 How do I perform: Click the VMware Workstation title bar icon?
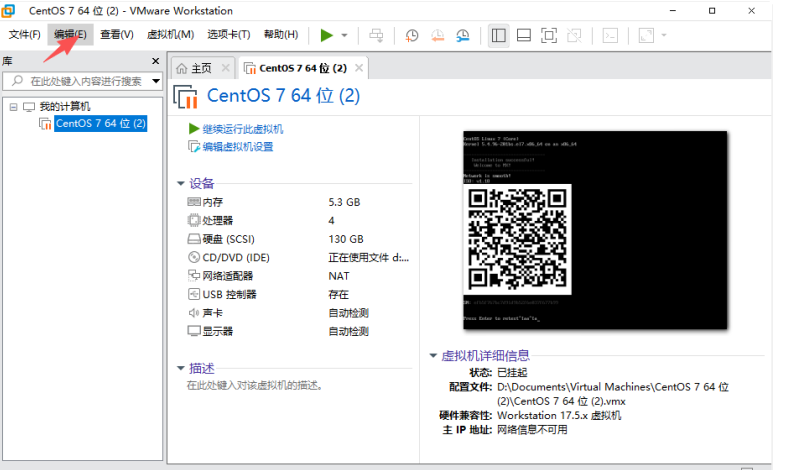(x=9, y=10)
